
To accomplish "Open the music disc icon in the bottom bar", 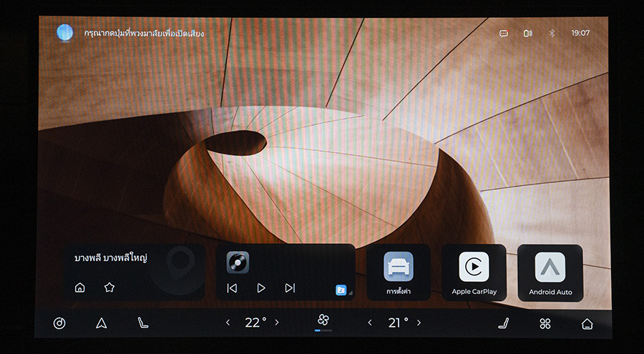I will tap(59, 323).
